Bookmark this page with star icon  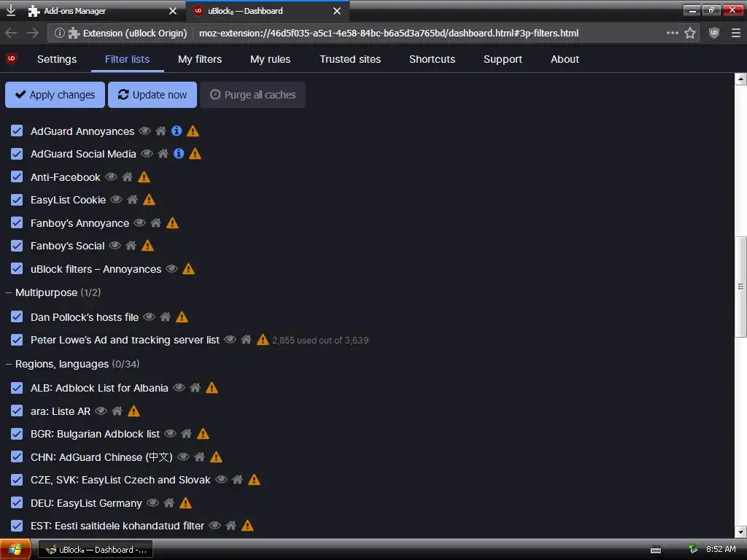pos(690,33)
